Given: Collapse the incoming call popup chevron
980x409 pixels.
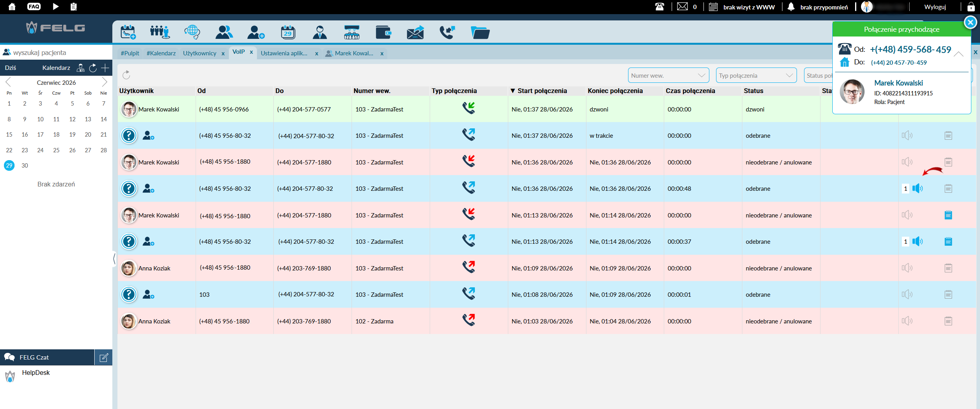Looking at the screenshot, I should point(958,54).
